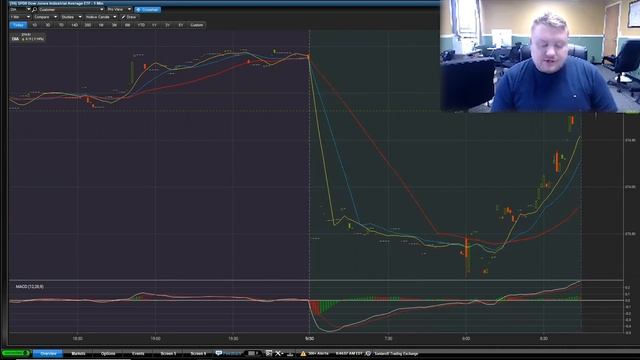Select the YTD time range
The height and width of the screenshot is (360, 640).
tap(141, 25)
